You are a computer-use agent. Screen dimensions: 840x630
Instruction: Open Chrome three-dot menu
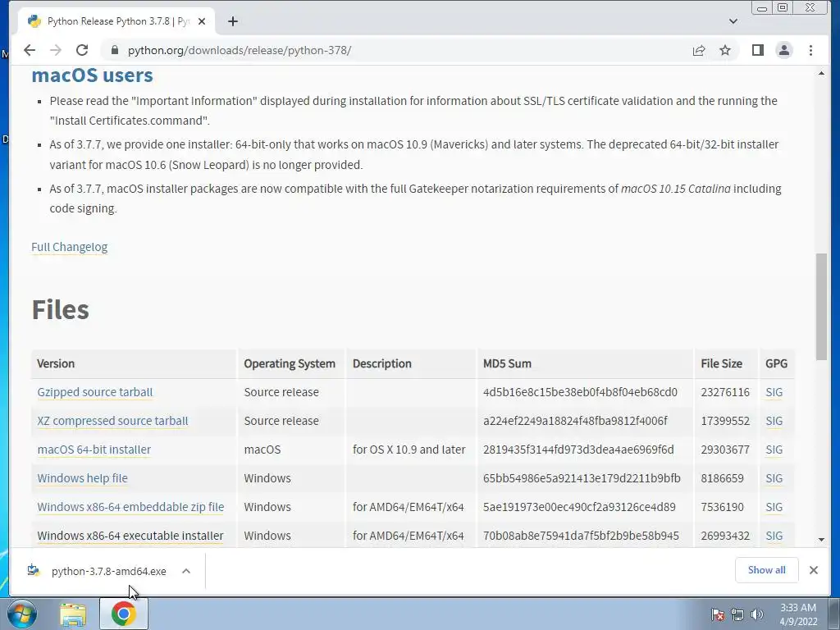click(810, 50)
